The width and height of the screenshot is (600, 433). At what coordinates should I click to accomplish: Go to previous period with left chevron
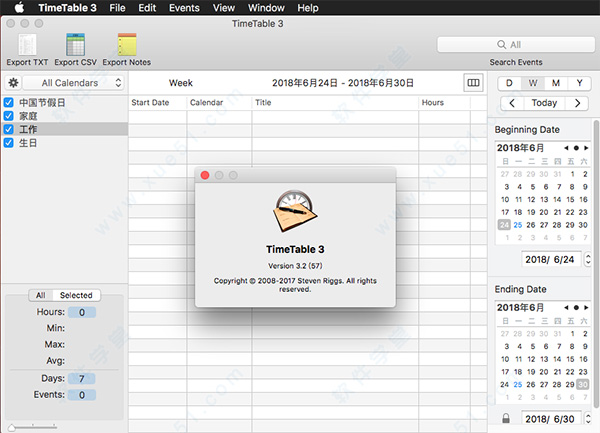coord(512,103)
